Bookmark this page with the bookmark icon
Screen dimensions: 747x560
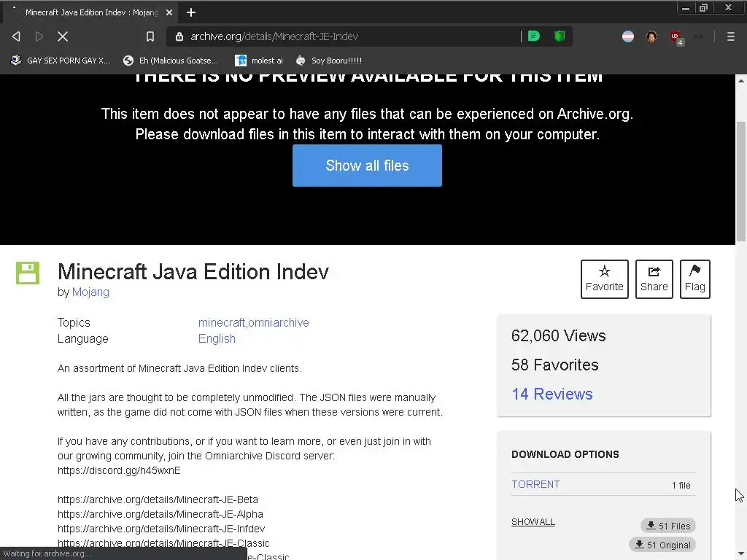tap(150, 36)
